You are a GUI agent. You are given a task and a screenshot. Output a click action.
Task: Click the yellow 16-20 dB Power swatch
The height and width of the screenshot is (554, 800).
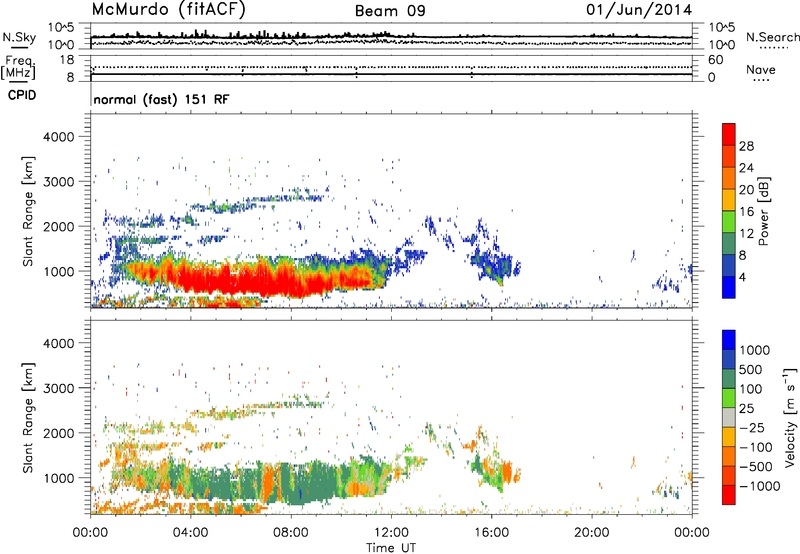[x=729, y=200]
